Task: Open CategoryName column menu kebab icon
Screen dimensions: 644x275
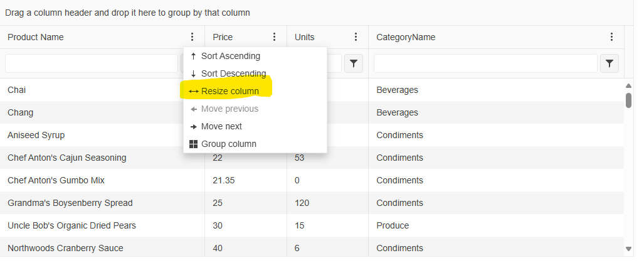Action: pos(611,37)
